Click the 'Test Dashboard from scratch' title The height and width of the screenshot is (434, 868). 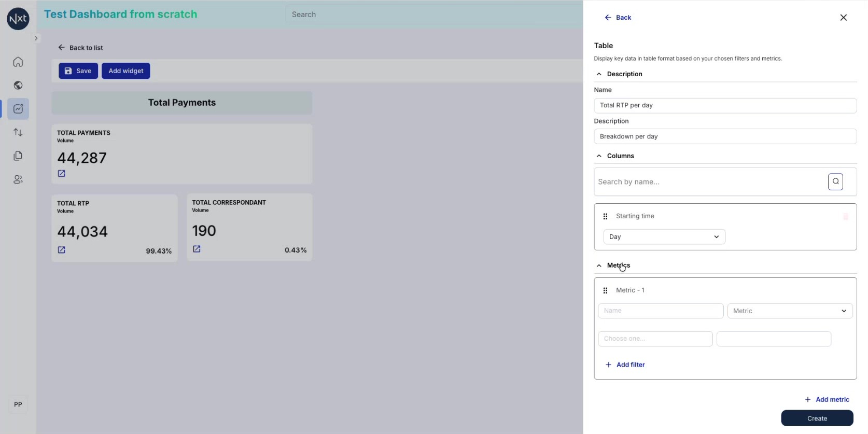point(120,15)
